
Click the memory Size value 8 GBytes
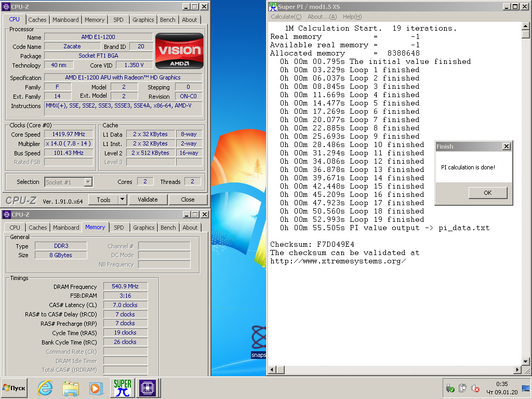61,255
